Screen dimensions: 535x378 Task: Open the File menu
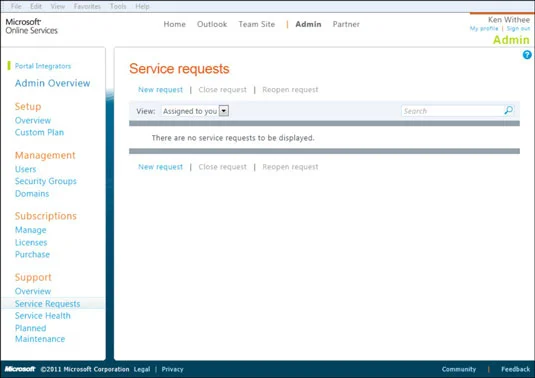(16, 6)
